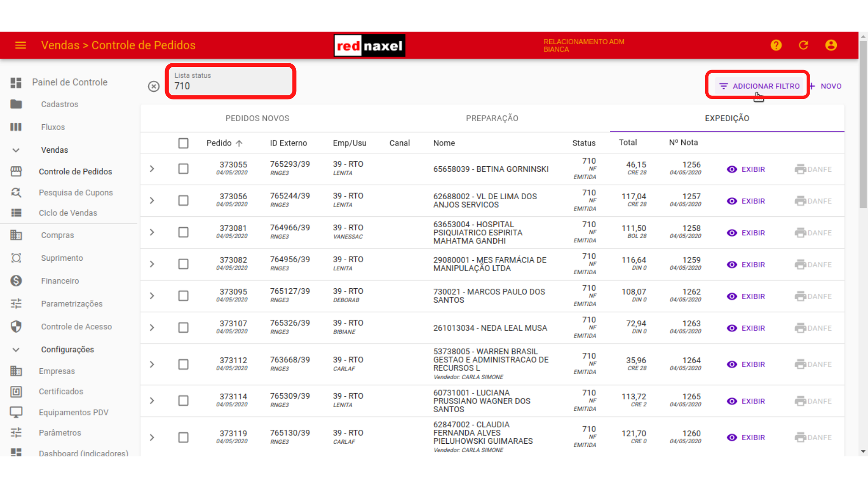Click EXIBIR eye icon for order 373081
The width and height of the screenshot is (868, 488).
[x=731, y=233]
